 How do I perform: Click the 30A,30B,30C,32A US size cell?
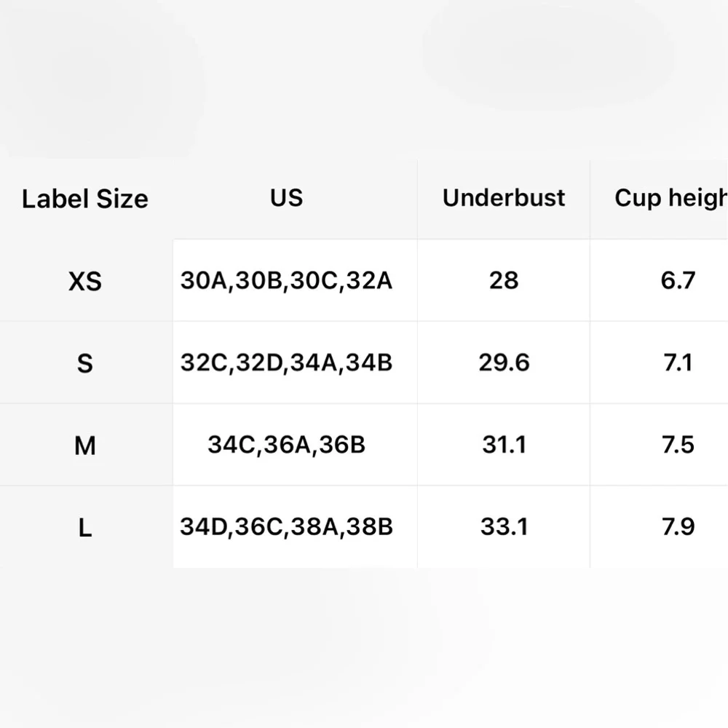click(286, 280)
